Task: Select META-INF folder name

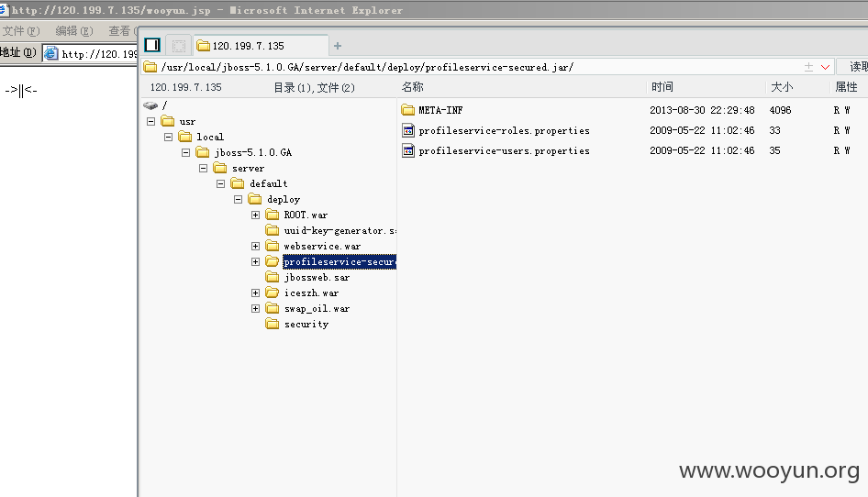Action: (440, 110)
